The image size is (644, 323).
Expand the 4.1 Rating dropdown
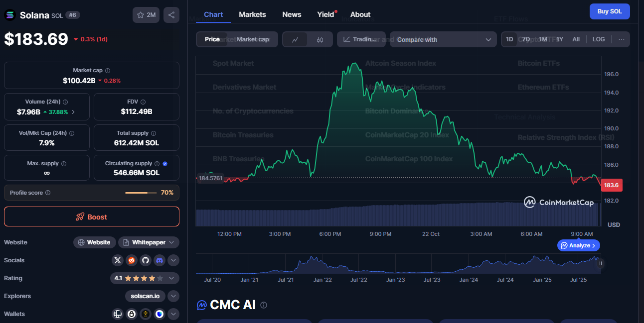click(145, 278)
